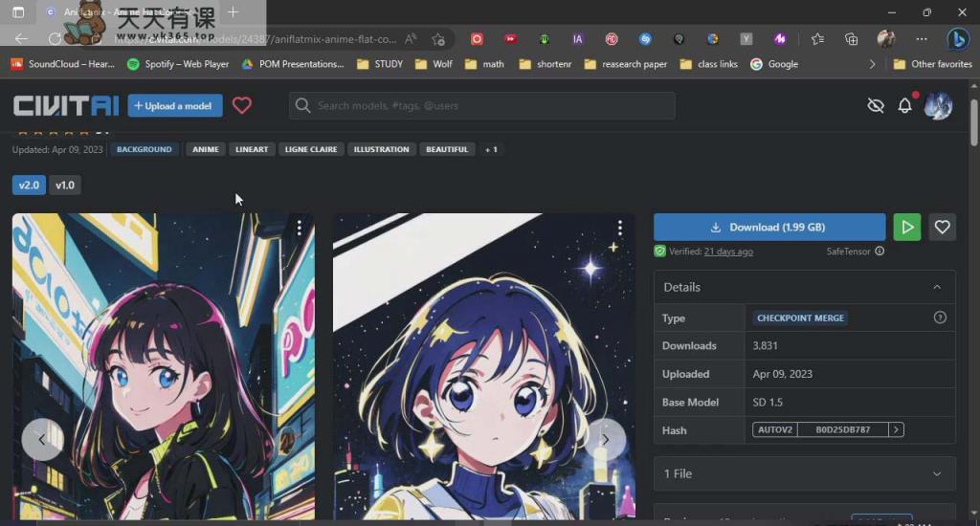This screenshot has width=980, height=526.
Task: Click the LIGNE CLAIRE tag
Action: pyautogui.click(x=311, y=149)
